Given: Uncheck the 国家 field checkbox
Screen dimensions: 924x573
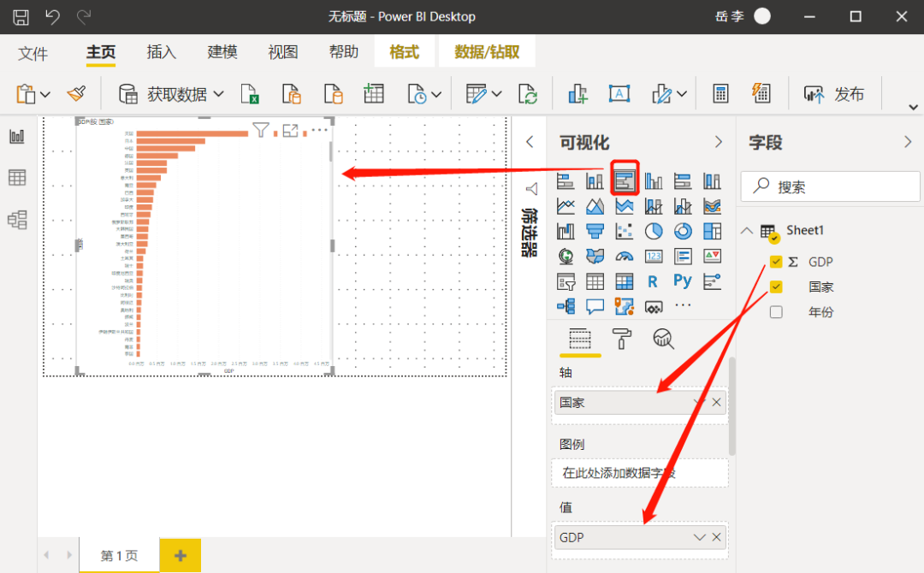Looking at the screenshot, I should [x=776, y=286].
